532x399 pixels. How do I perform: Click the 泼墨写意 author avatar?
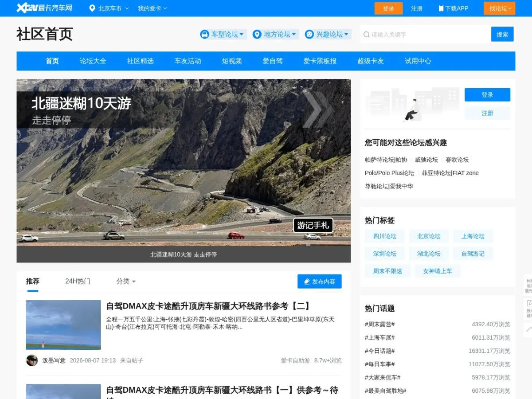pyautogui.click(x=32, y=360)
